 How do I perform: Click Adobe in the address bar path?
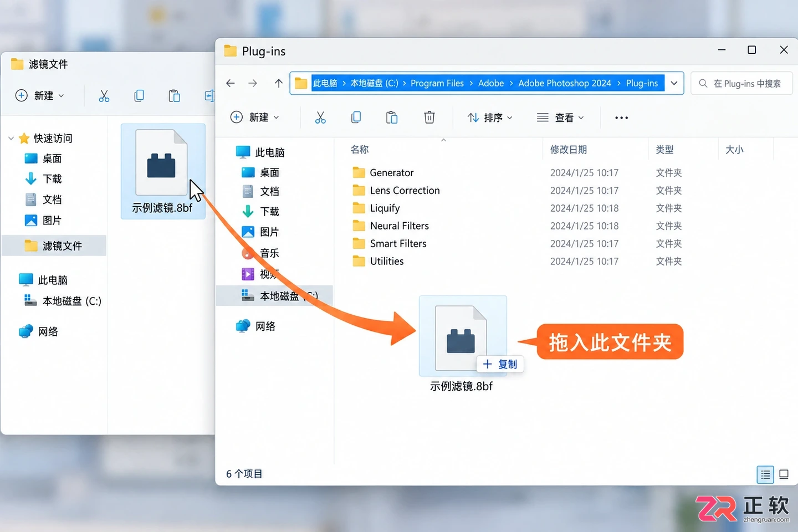(x=491, y=83)
